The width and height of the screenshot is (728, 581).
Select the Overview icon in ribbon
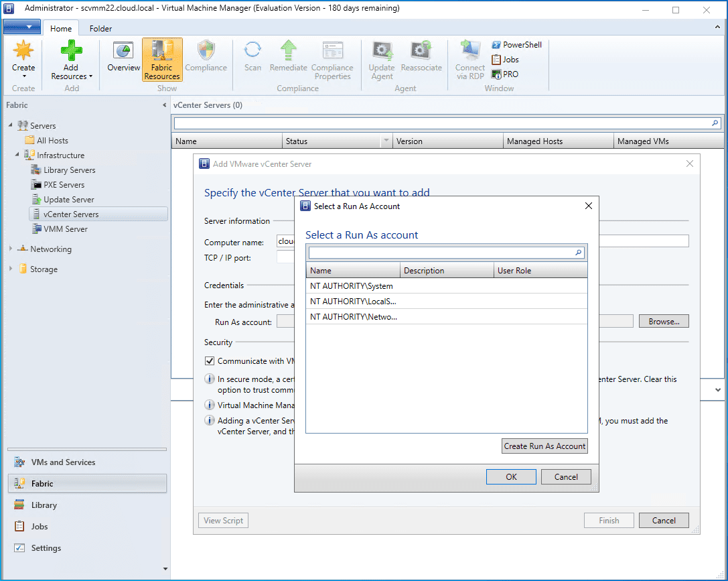[124, 51]
